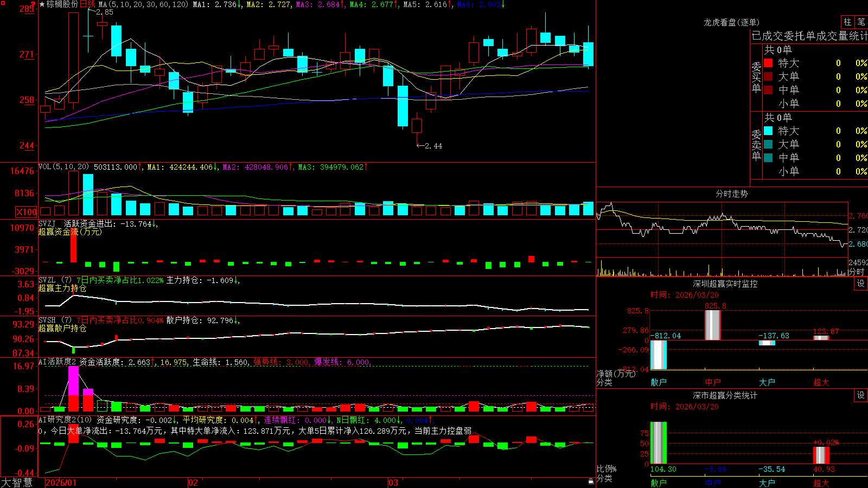The image size is (868, 488).
Task: Click the 40.93 超大 bar in 分类统计
Action: point(821,455)
